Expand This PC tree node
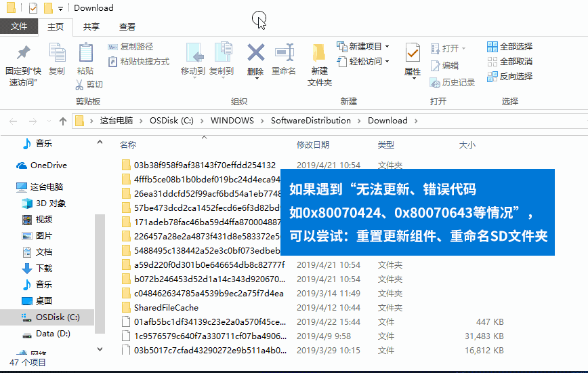588x373 pixels. point(9,186)
